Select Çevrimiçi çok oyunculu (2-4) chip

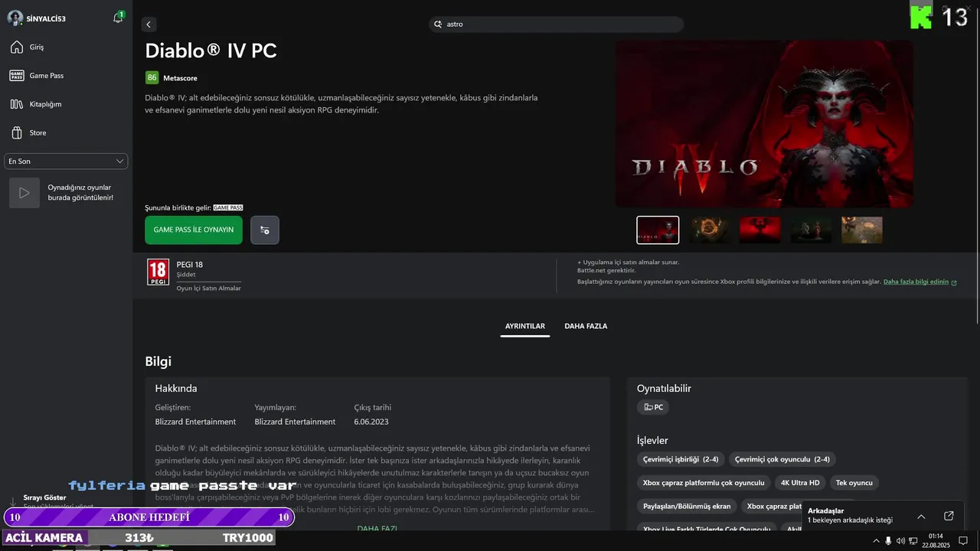782,459
